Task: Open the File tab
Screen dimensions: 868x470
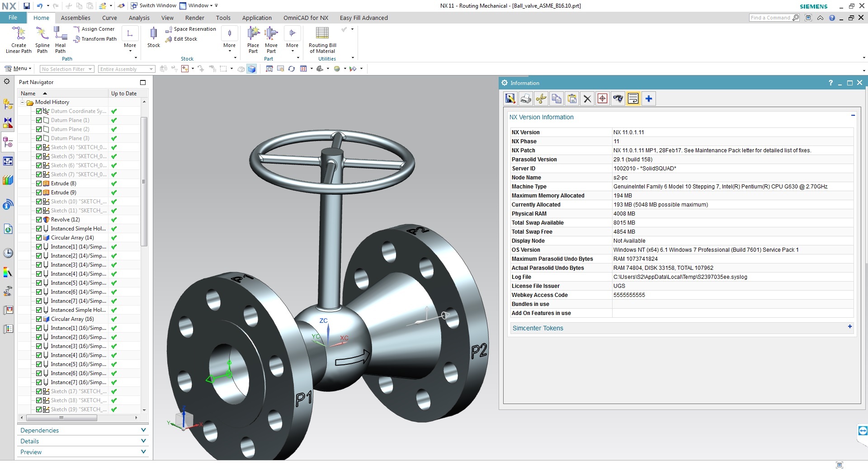Action: (x=13, y=18)
